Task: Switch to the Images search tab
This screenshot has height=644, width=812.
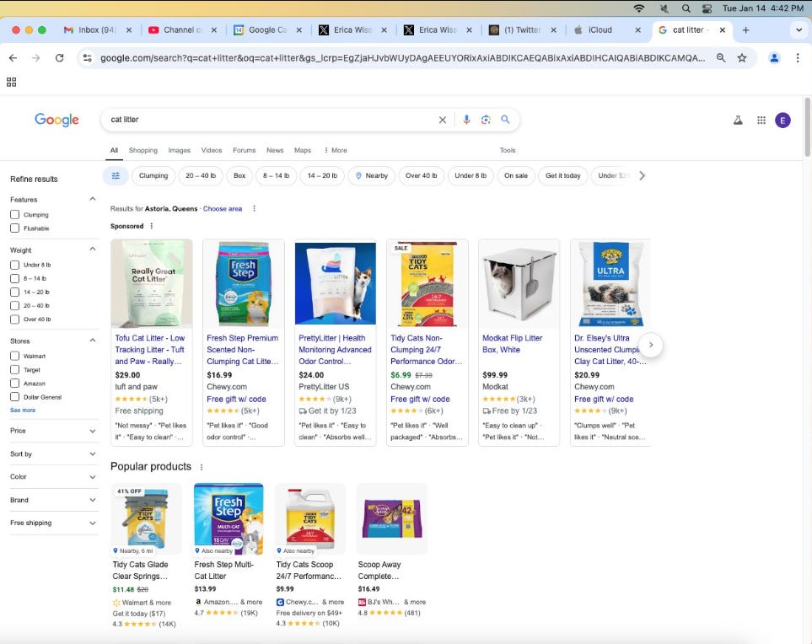Action: pyautogui.click(x=179, y=150)
